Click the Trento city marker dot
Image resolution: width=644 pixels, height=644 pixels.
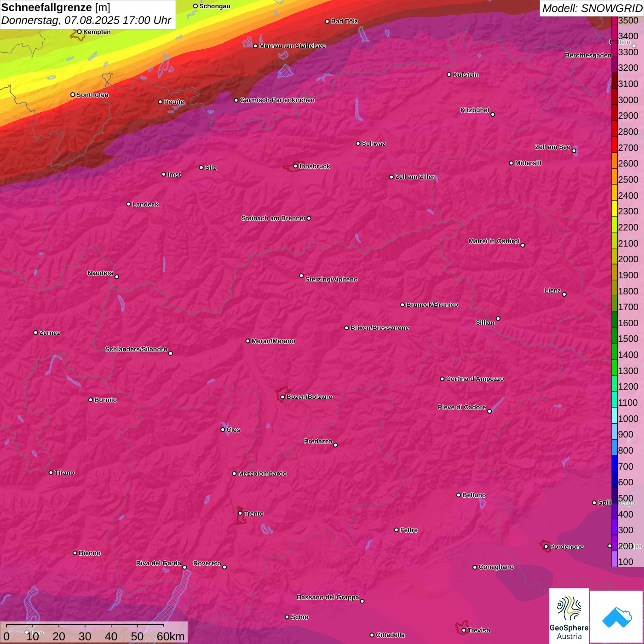click(240, 513)
